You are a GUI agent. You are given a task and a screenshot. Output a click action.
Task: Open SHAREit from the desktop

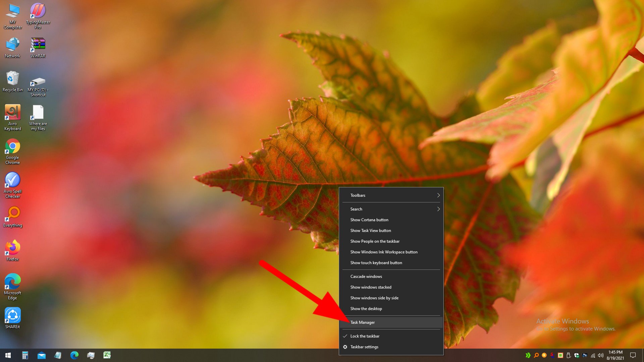pyautogui.click(x=12, y=315)
